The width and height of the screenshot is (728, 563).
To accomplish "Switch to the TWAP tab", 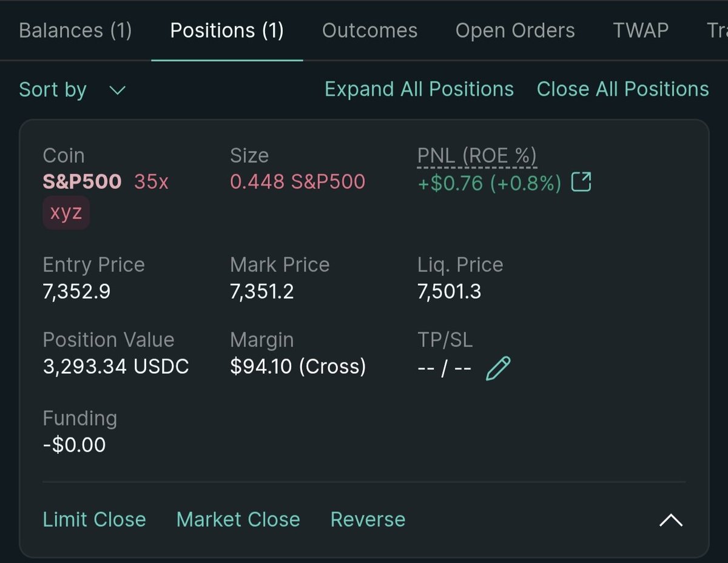I will [641, 30].
